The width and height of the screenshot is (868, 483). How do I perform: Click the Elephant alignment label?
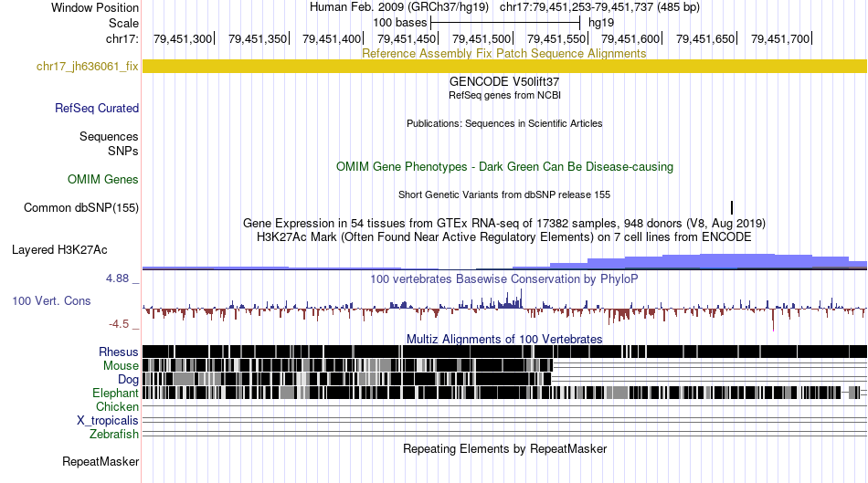tap(115, 393)
